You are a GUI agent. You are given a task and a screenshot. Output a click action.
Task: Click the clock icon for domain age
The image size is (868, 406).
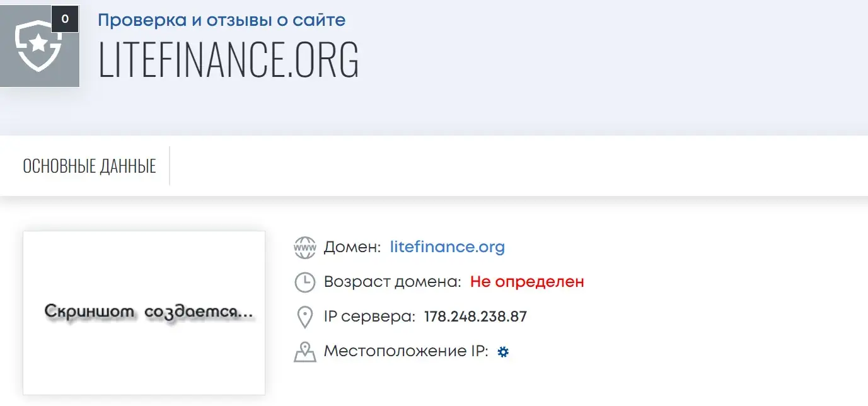[305, 282]
